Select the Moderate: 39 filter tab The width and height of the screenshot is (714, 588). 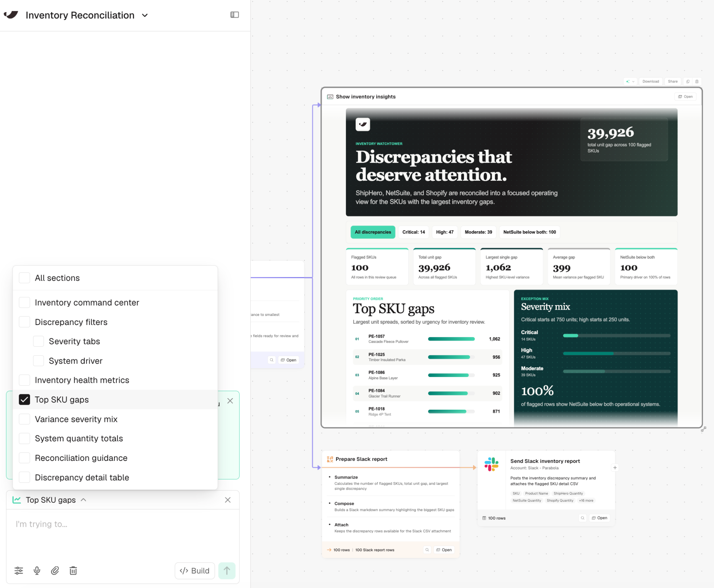478,232
